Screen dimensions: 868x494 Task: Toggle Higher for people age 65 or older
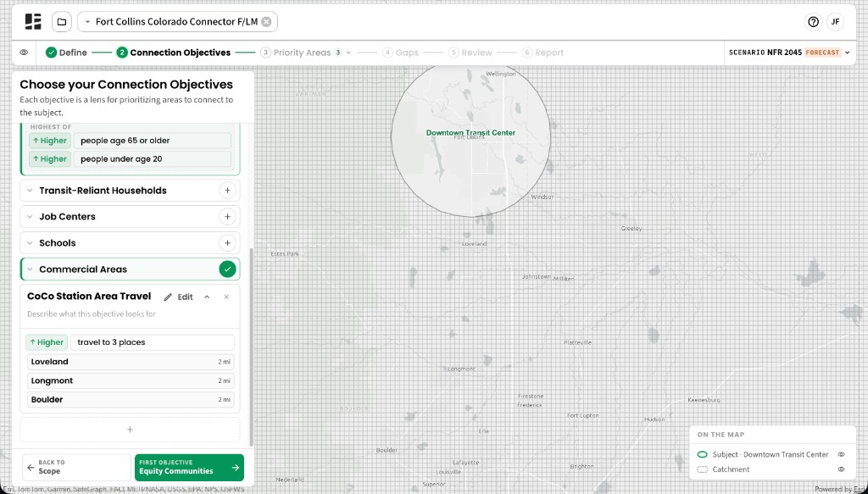[x=50, y=141]
